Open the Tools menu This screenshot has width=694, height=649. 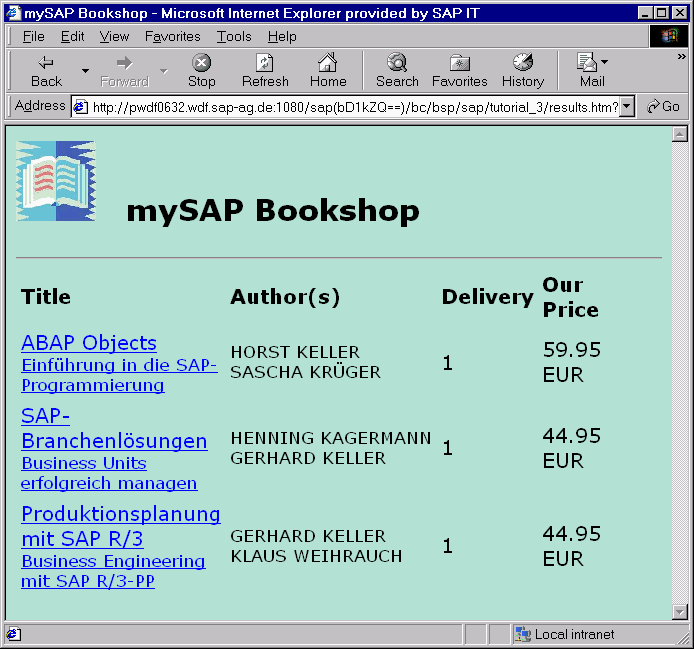pyautogui.click(x=234, y=36)
